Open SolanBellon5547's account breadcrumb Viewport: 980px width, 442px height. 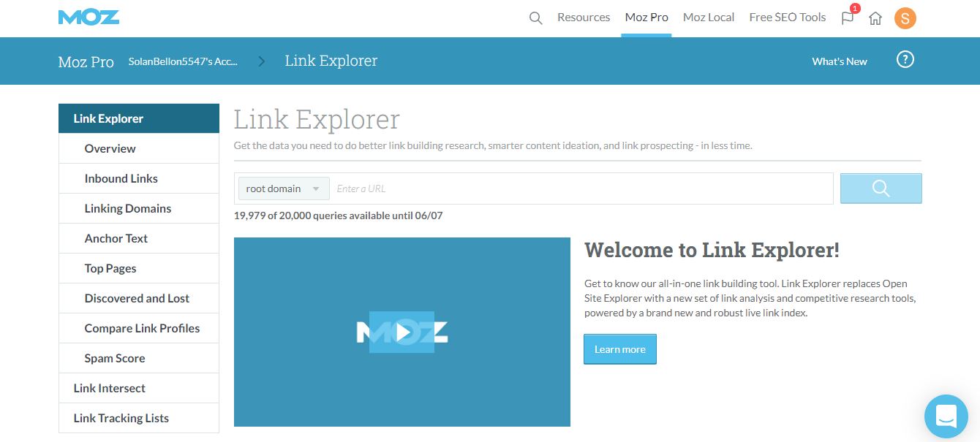pyautogui.click(x=183, y=61)
